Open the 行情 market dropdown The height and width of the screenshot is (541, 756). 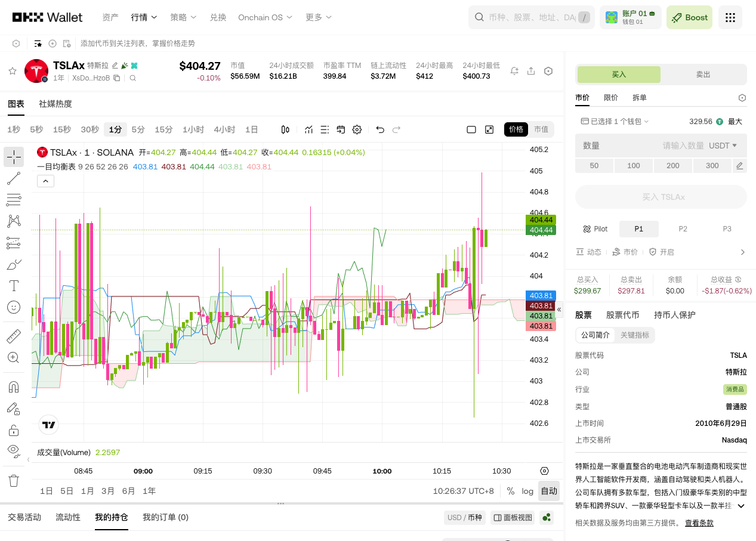[144, 17]
